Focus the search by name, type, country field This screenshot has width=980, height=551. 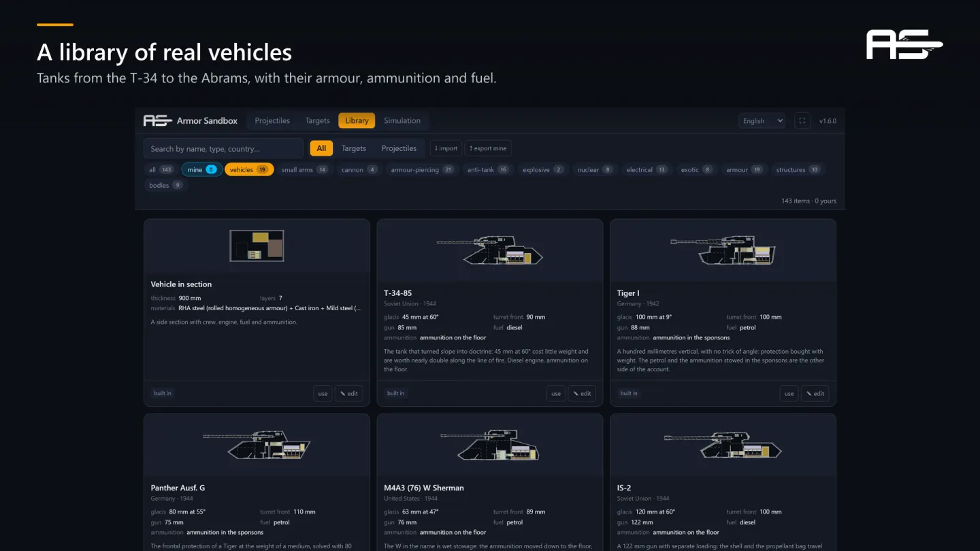223,148
